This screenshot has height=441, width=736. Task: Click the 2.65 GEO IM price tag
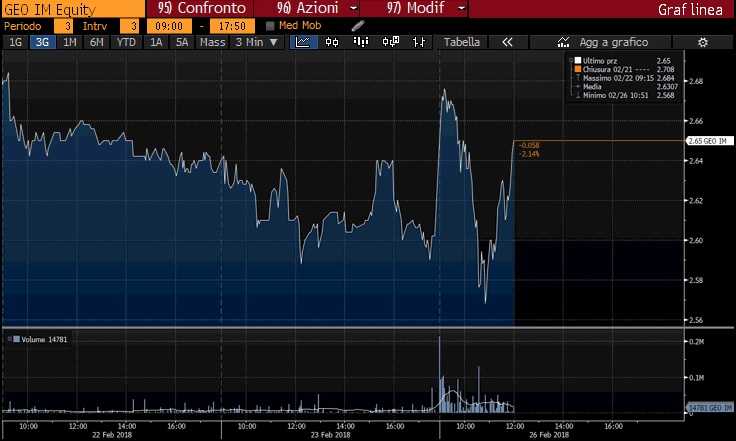click(x=710, y=141)
